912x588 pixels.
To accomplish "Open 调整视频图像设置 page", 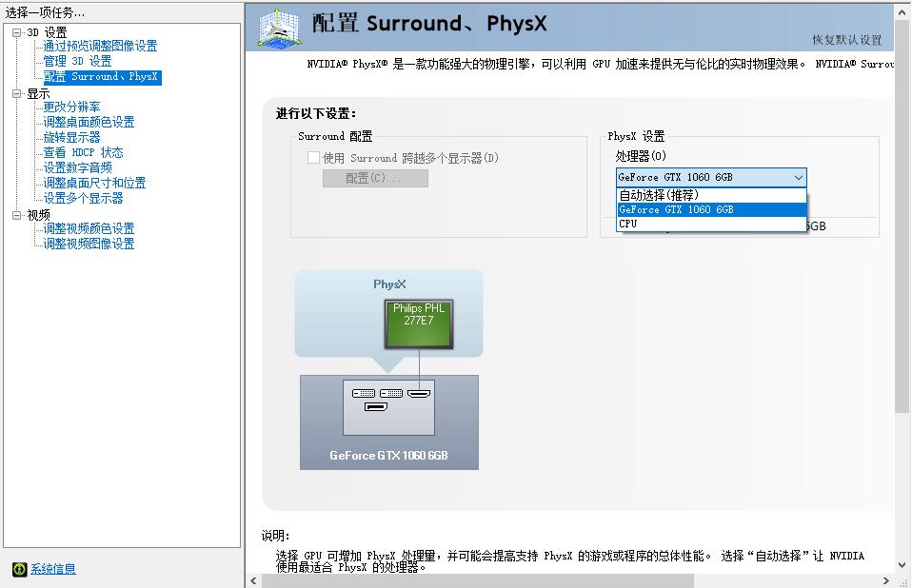I will 89,244.
